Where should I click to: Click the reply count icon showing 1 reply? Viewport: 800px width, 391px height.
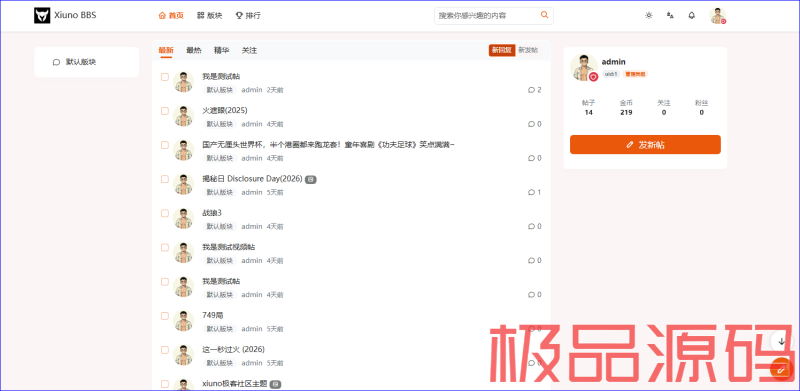point(531,192)
